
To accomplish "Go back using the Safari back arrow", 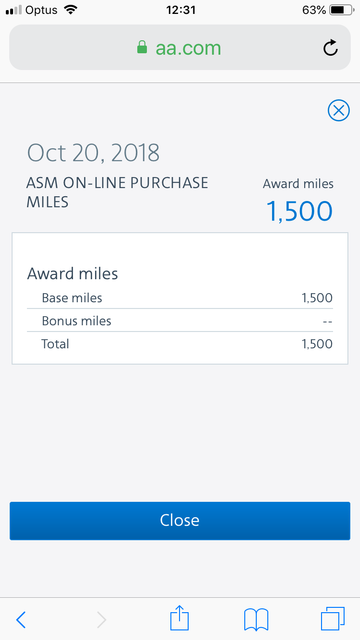I will tap(21, 620).
